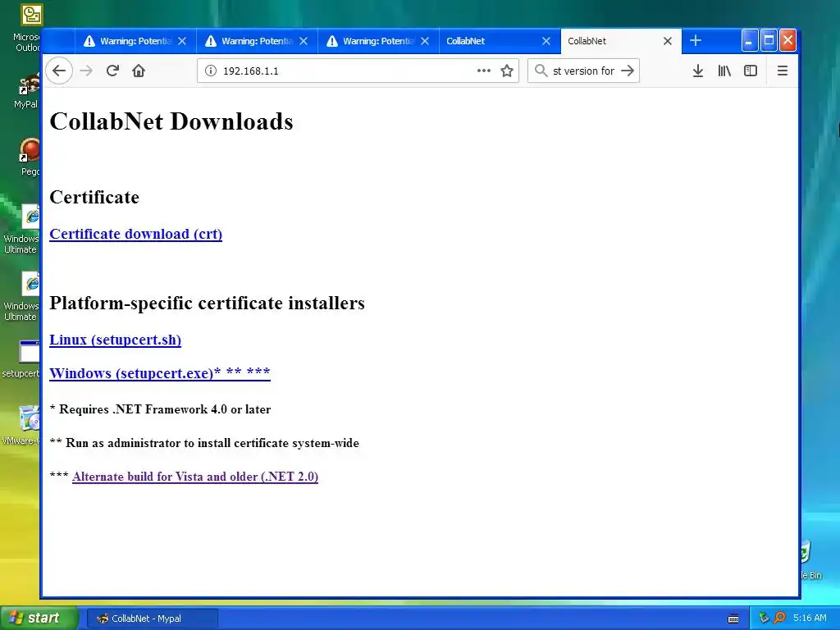Close the first Warning tab
Screen dimensions: 840x630
(182, 41)
